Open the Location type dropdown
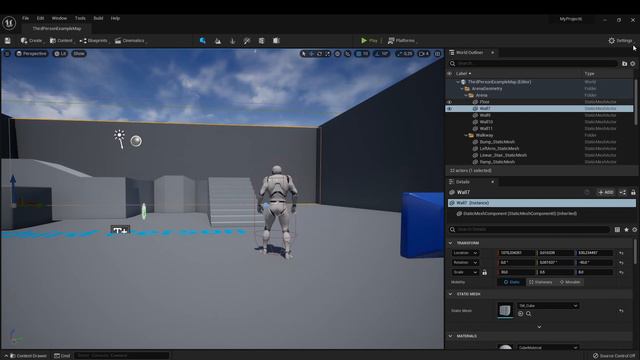 click(x=465, y=253)
